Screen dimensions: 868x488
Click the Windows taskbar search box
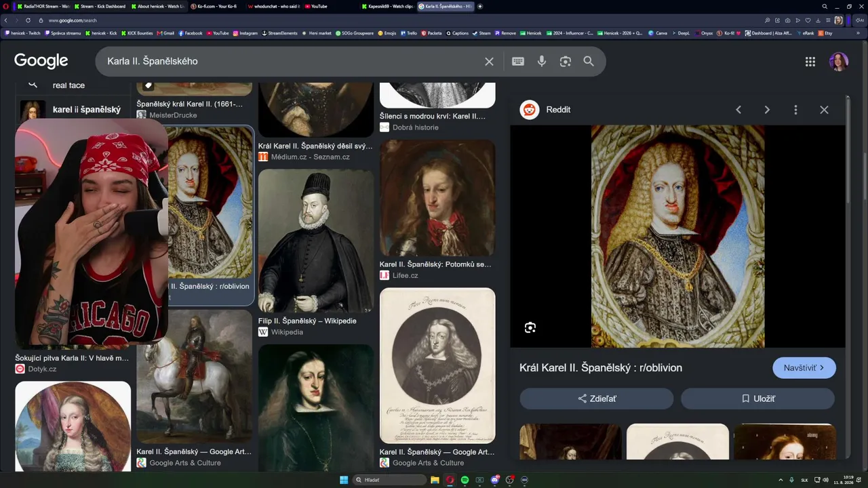[390, 480]
